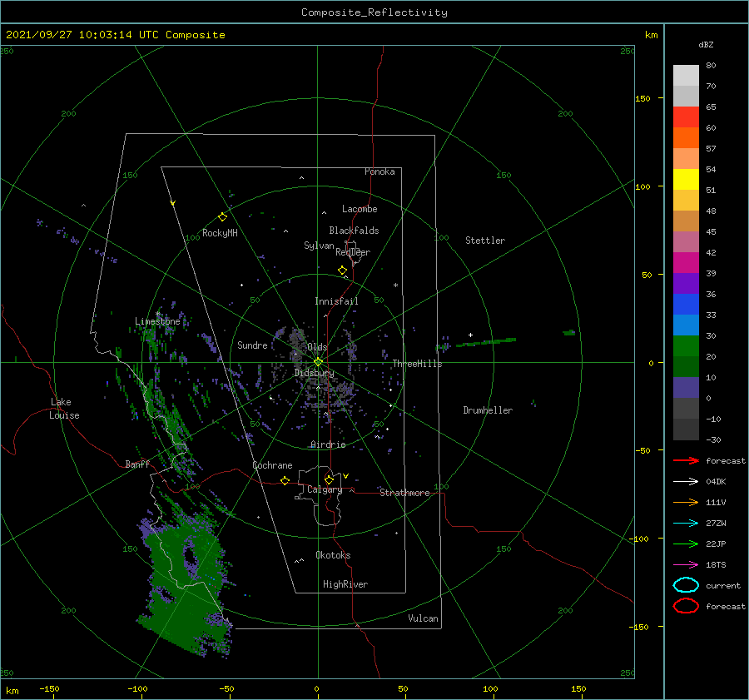Select the yellow diamond at radar center
The image size is (749, 700).
coord(318,362)
